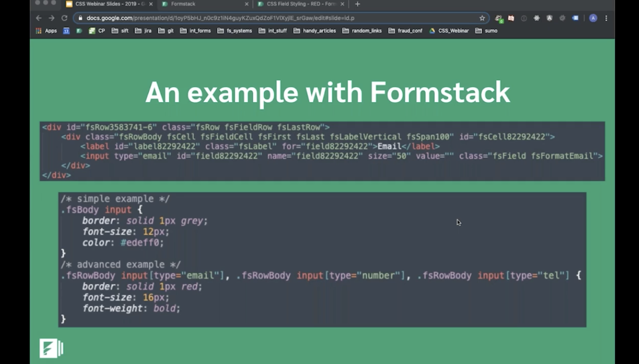
Task: Open the grey gear extension icon
Action: pos(563,18)
